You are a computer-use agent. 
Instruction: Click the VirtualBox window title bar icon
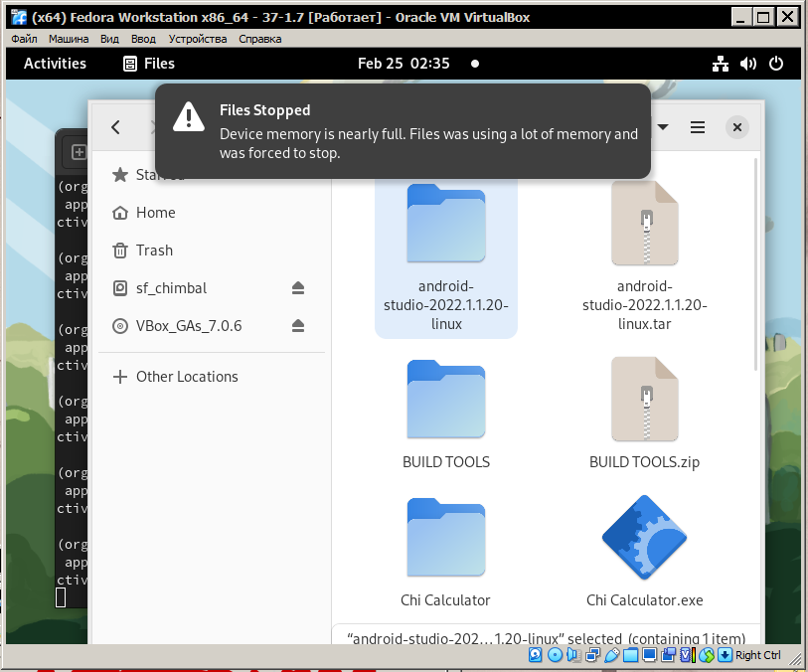point(19,17)
